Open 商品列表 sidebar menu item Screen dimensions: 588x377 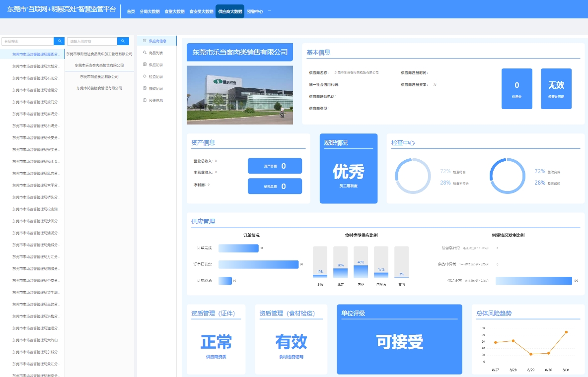(156, 53)
